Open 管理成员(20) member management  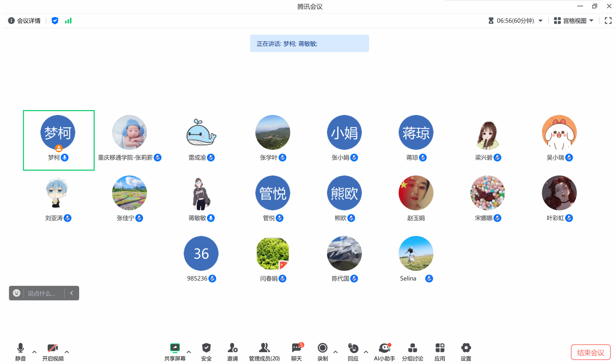pos(264,352)
